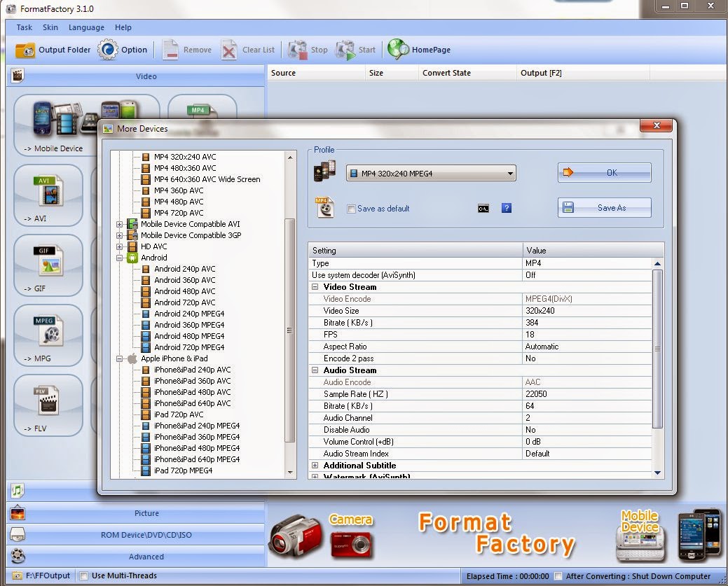The height and width of the screenshot is (586, 728).
Task: Open the Output Folder toolbar icon
Action: pos(25,50)
